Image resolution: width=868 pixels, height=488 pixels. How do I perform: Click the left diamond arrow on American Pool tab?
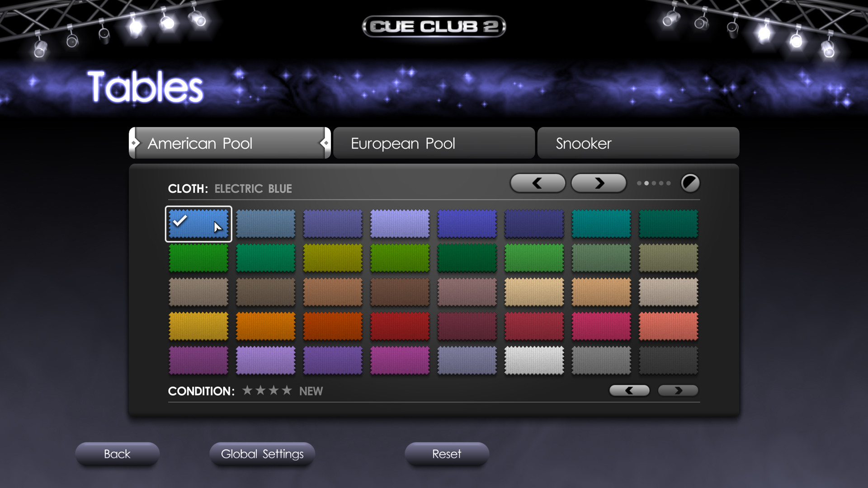pos(134,143)
